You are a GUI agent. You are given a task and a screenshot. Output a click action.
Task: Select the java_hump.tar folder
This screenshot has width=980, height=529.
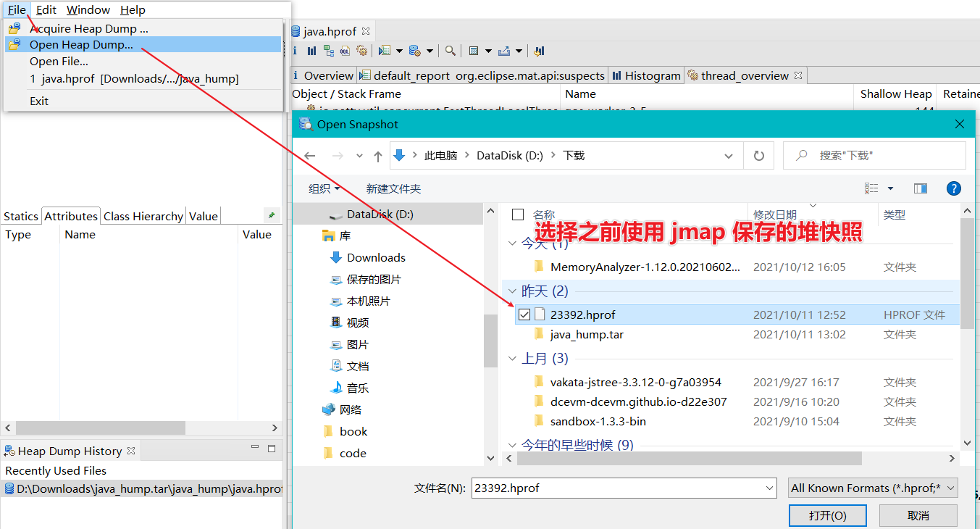point(587,335)
